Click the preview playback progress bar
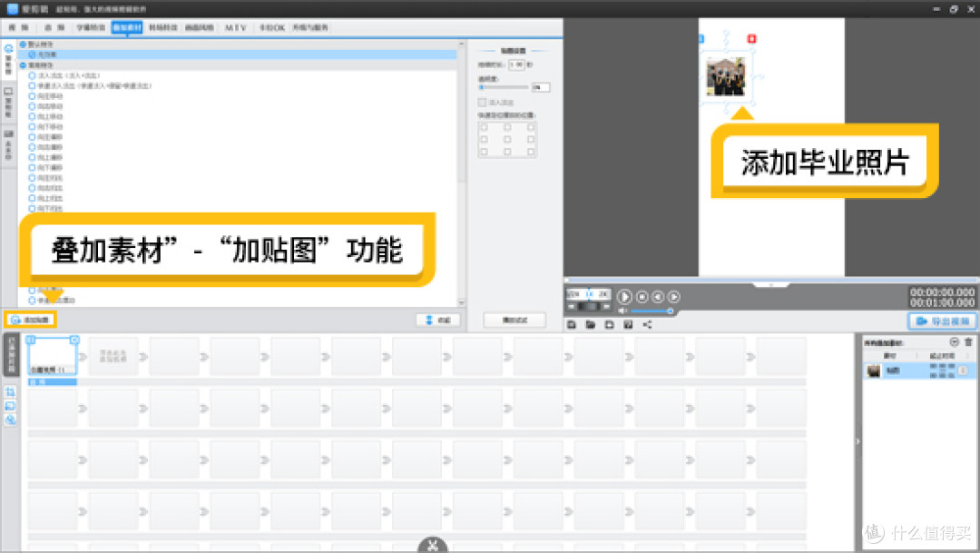This screenshot has height=553, width=980. point(770,280)
